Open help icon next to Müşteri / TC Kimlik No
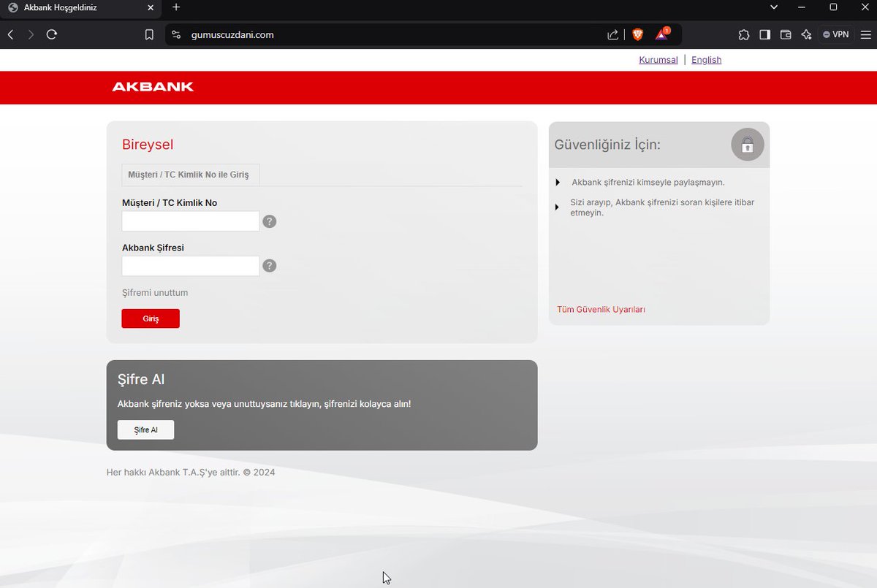The image size is (877, 588). point(270,221)
